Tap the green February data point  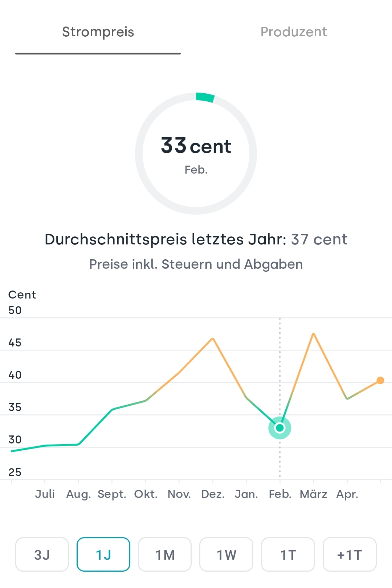pyautogui.click(x=280, y=428)
